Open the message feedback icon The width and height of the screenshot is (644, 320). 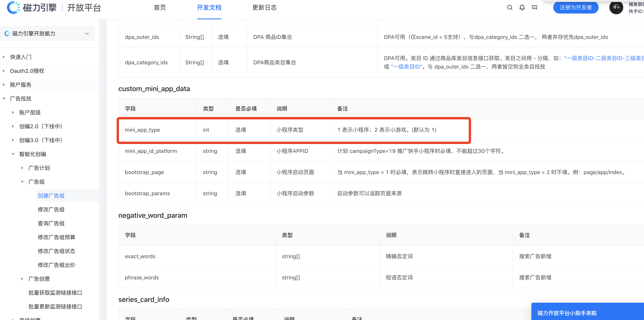pyautogui.click(x=534, y=8)
